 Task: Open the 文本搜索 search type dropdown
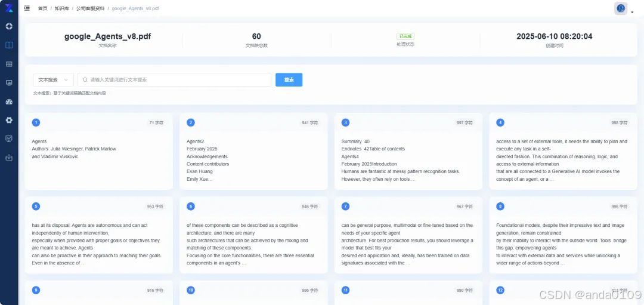54,80
